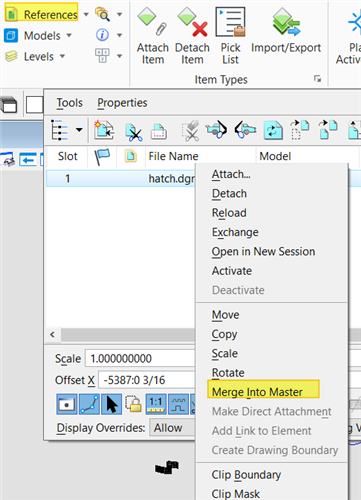Click the Attach Item ribbon icon

(x=152, y=36)
